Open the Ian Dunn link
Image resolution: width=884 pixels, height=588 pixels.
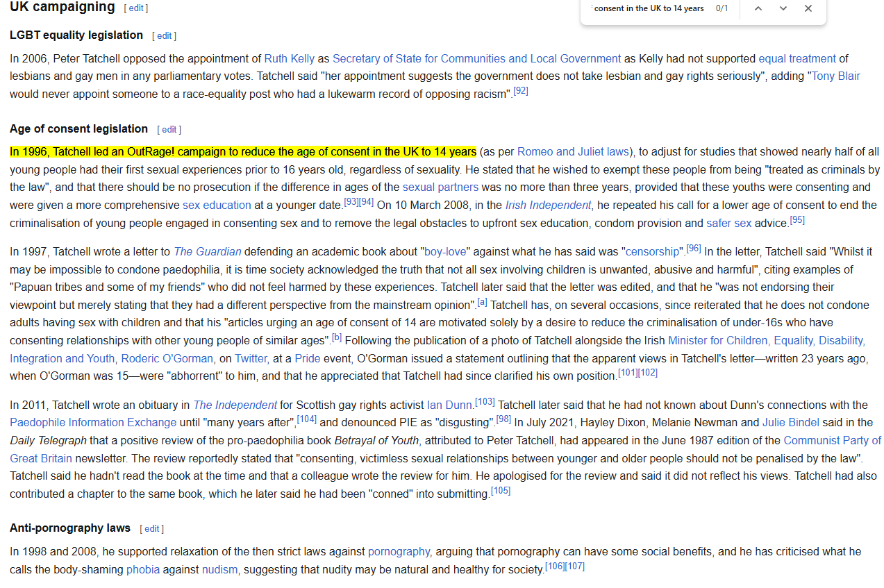pos(449,405)
